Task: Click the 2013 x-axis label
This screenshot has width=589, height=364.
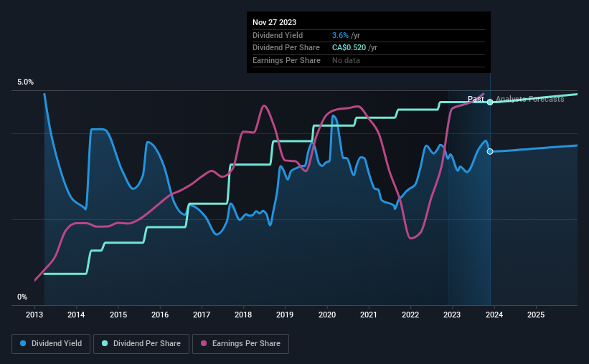Action: 34,315
